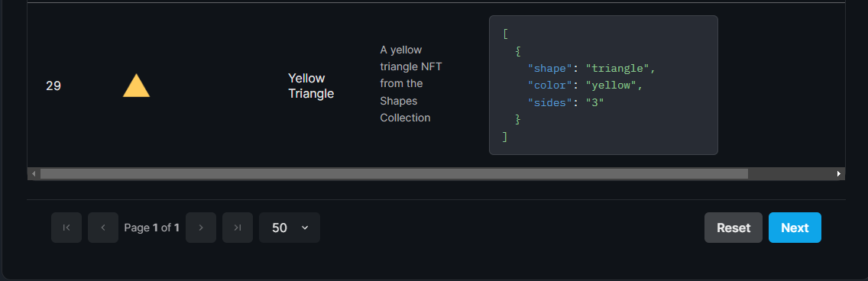Viewport: 868px width, 281px height.
Task: Click the Reset button
Action: 734,228
